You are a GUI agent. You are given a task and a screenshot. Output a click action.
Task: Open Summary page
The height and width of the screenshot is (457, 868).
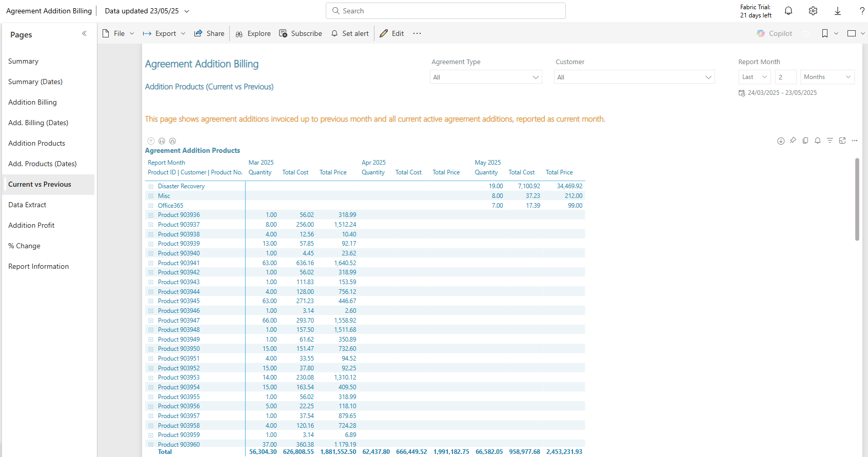[48, 61]
